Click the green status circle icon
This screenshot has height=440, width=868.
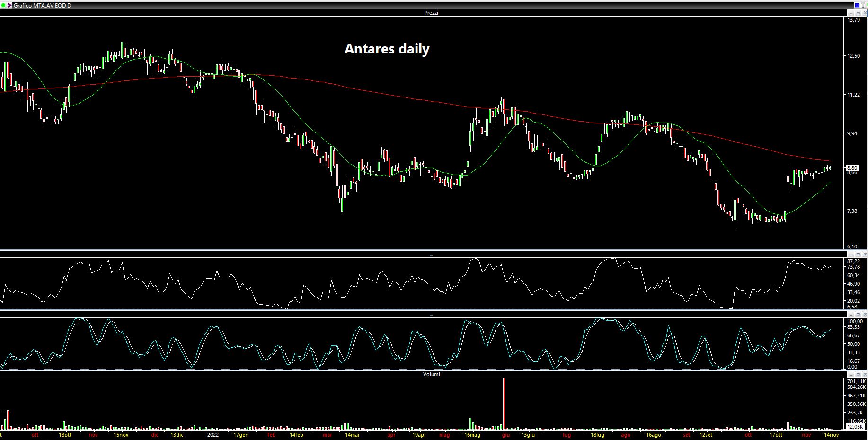point(3,5)
